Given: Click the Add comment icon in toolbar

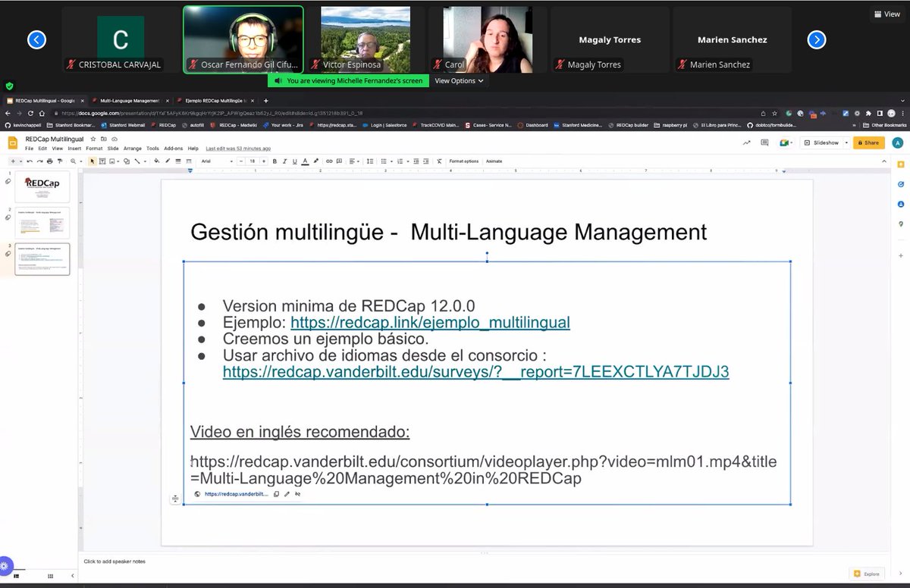Looking at the screenshot, I should [x=339, y=161].
